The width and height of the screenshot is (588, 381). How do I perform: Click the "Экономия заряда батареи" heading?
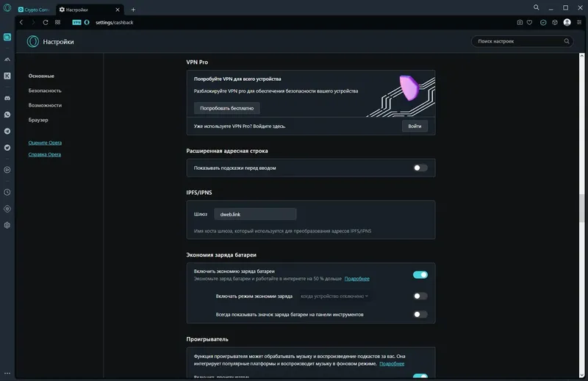tap(221, 255)
